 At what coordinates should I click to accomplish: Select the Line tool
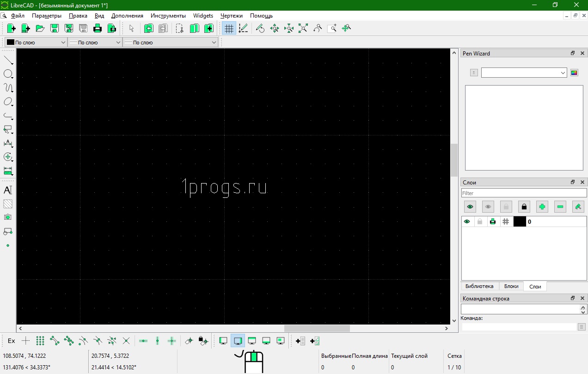(8, 60)
